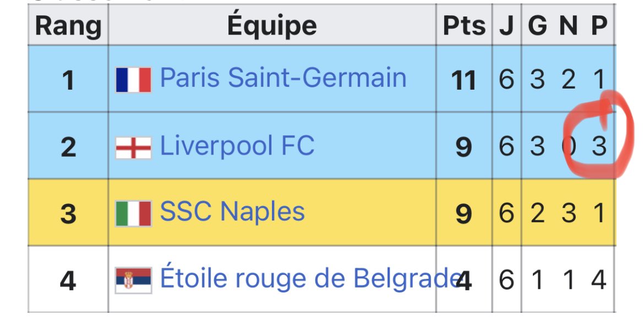Click Liverpool's circled draws value 0
This screenshot has height=320, width=644.
569,146
